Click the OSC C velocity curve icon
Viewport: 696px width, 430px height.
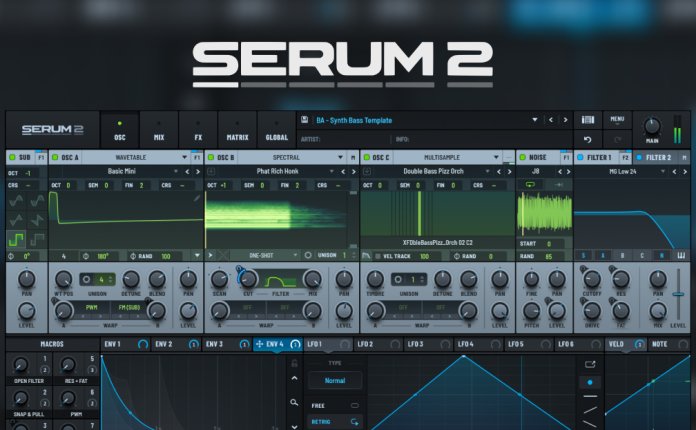click(x=366, y=256)
